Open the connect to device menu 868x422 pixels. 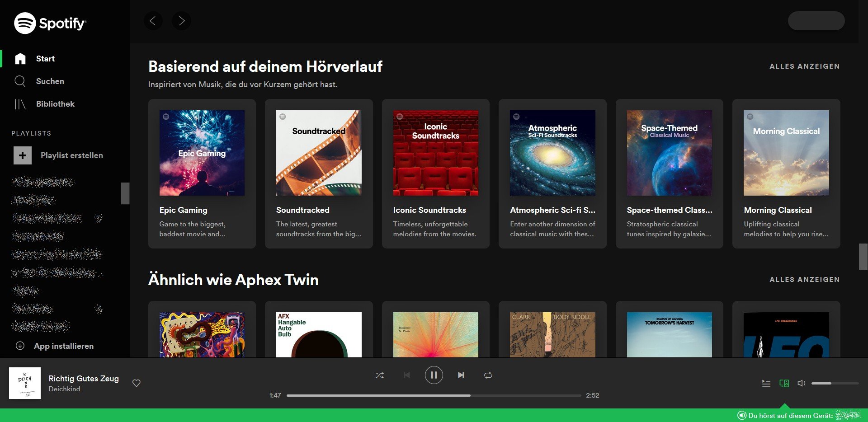(x=784, y=383)
